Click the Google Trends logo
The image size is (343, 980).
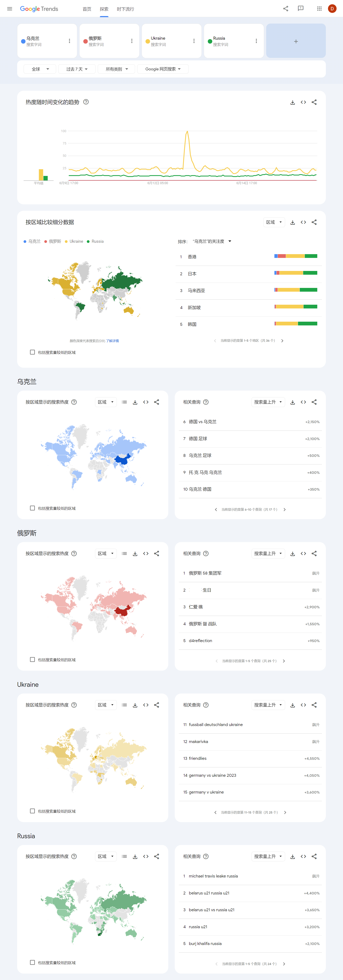39,9
